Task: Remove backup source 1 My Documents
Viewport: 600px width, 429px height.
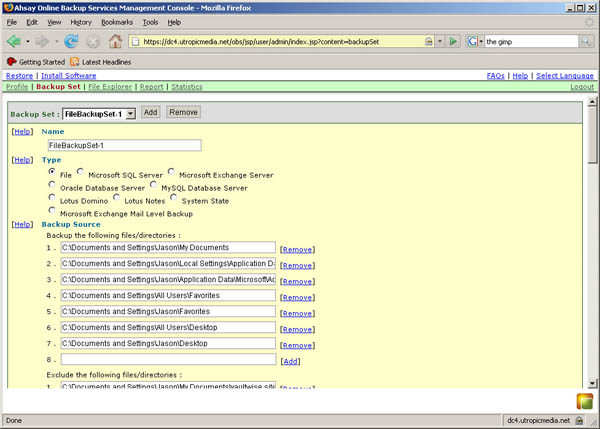Action: coord(297,250)
